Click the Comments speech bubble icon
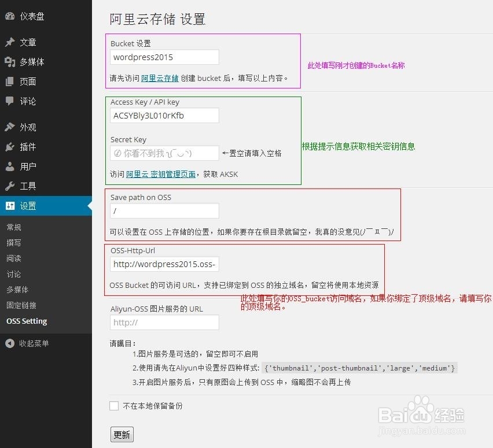This screenshot has width=493, height=448. click(x=10, y=101)
